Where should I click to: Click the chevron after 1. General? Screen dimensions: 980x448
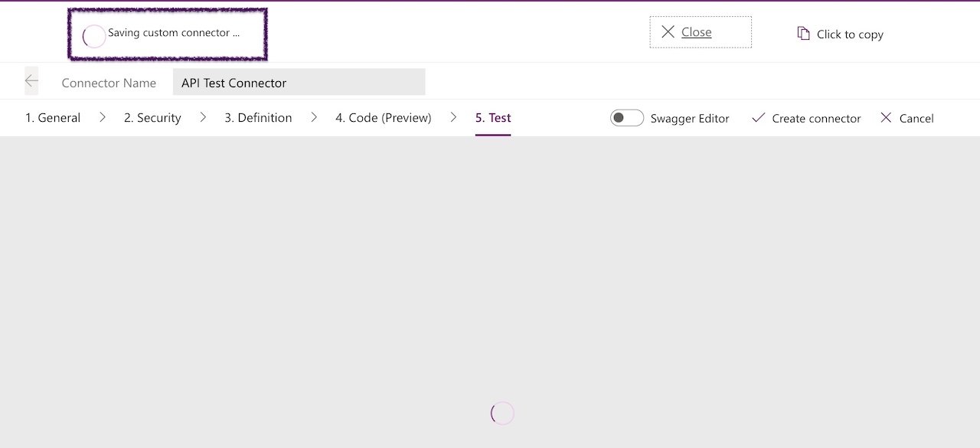coord(103,117)
